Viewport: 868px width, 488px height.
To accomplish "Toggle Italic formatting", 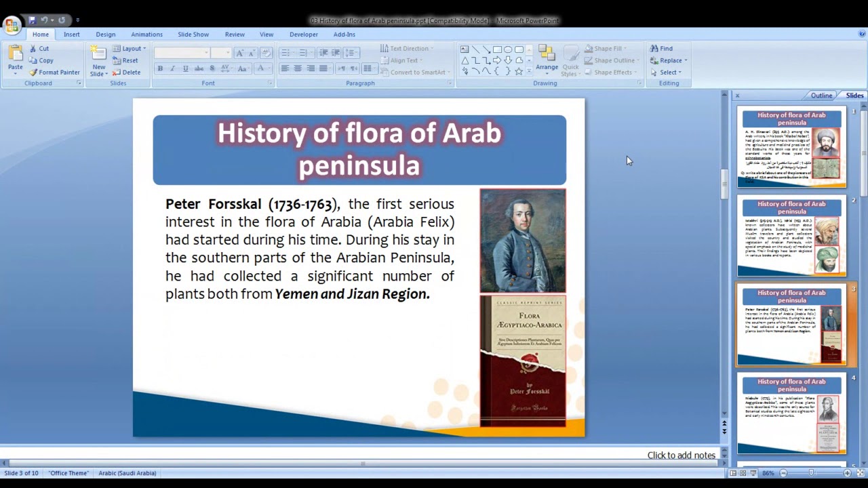I will click(172, 68).
